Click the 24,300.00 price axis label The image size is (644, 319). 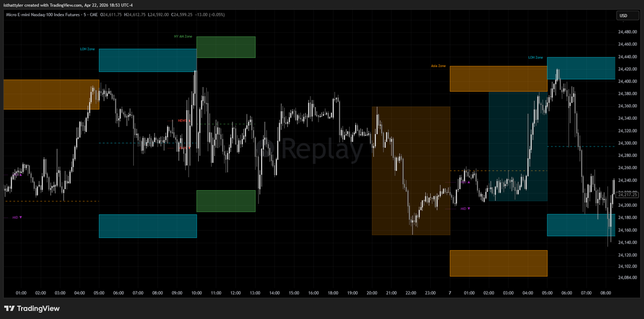tap(627, 143)
